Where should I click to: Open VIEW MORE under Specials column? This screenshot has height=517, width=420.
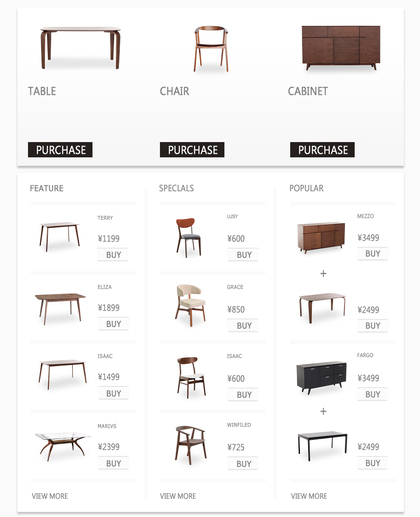178,496
